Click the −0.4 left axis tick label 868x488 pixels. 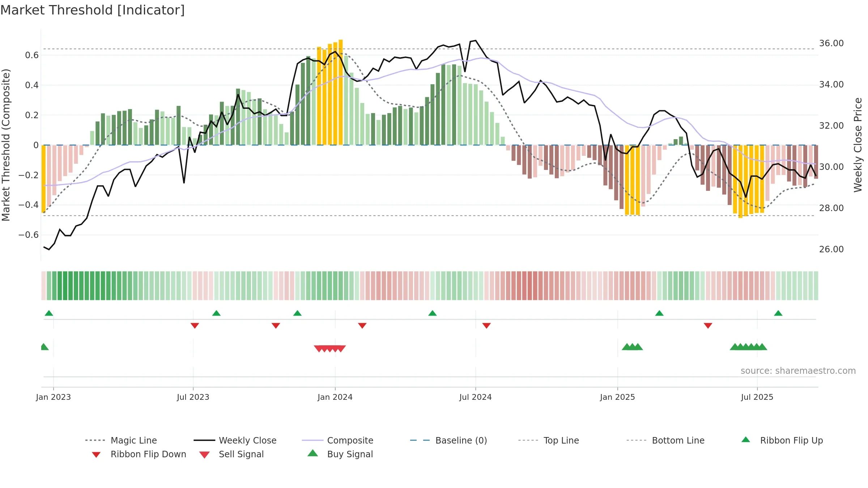click(29, 205)
